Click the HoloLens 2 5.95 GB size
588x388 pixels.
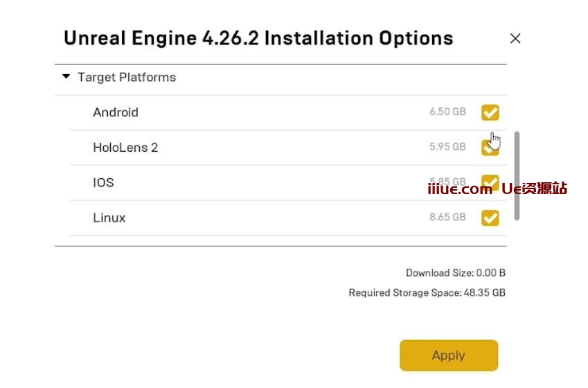[x=447, y=148]
